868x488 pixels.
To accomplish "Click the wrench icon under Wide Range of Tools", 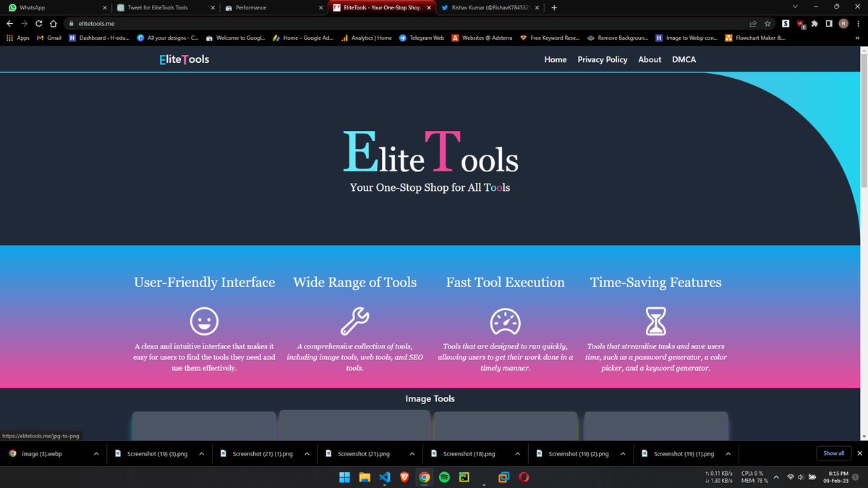I will [354, 321].
